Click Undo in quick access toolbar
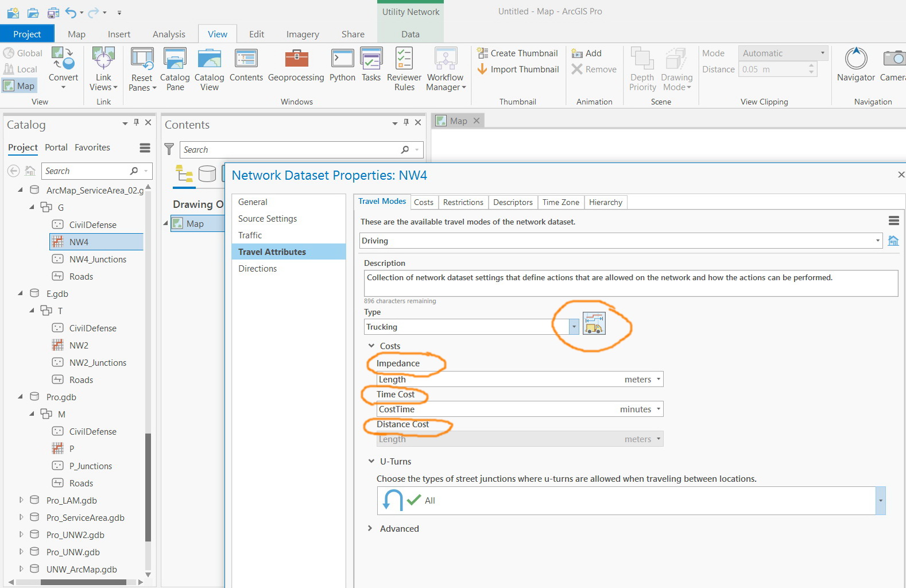This screenshot has width=906, height=588. (71, 12)
